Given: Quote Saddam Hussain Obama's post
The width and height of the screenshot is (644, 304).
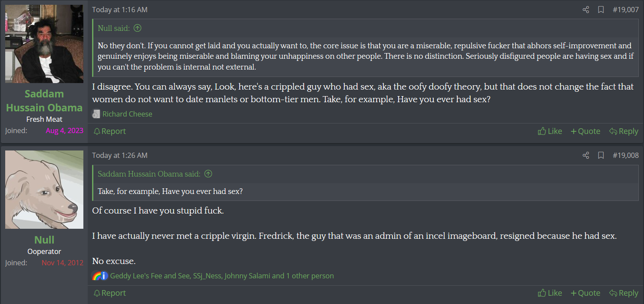Looking at the screenshot, I should (x=585, y=131).
